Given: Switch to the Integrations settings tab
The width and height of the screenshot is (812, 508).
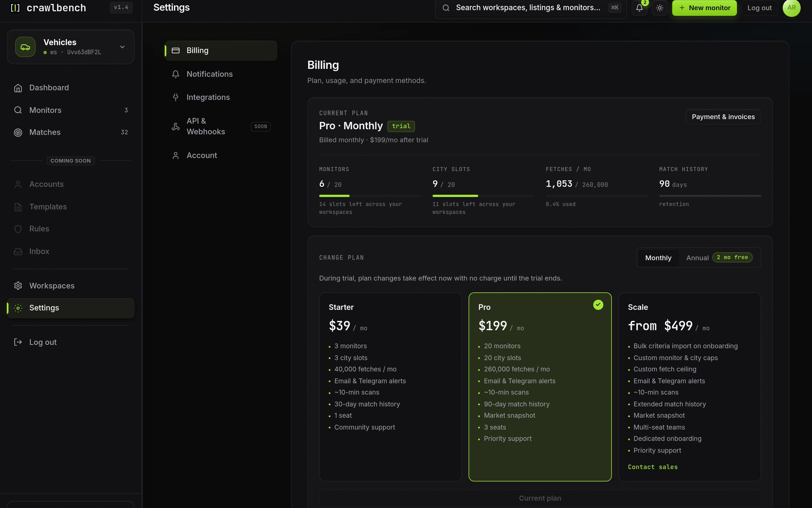Looking at the screenshot, I should [221, 97].
